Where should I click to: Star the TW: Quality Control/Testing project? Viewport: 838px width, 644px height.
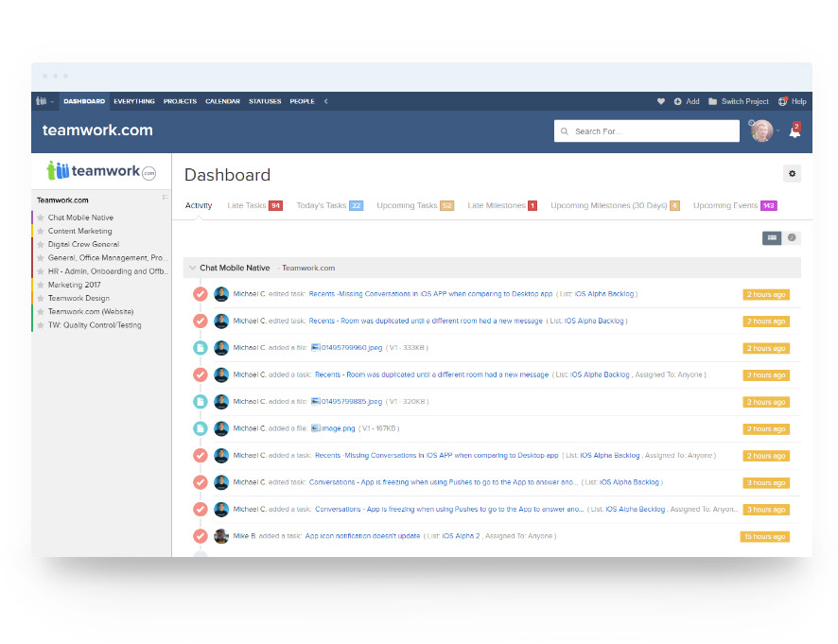tap(41, 325)
